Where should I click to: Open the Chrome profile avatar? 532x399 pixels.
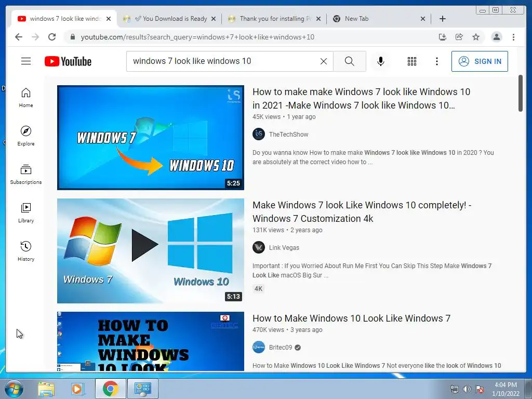[x=496, y=37]
